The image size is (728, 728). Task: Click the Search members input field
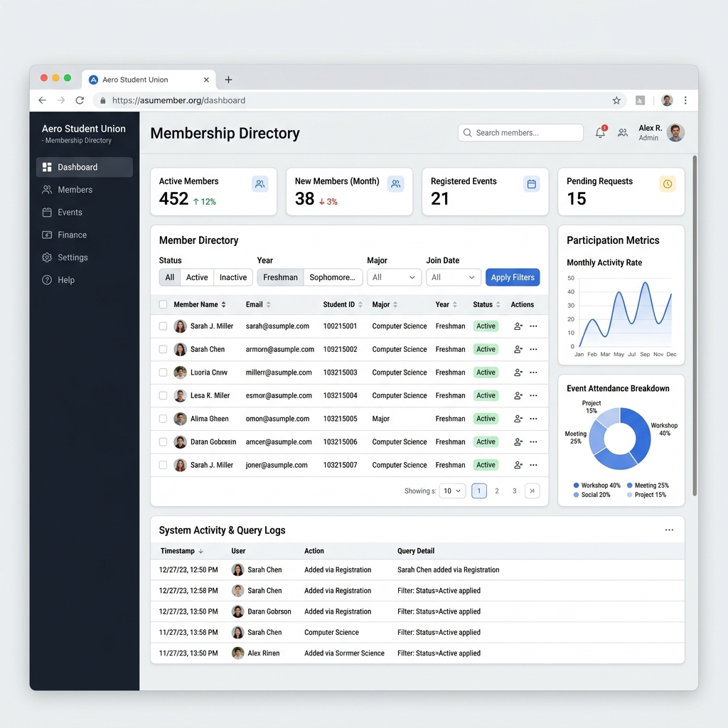pyautogui.click(x=520, y=133)
